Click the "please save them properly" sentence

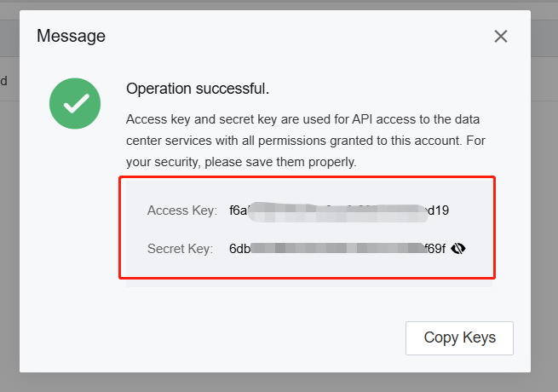click(x=280, y=162)
